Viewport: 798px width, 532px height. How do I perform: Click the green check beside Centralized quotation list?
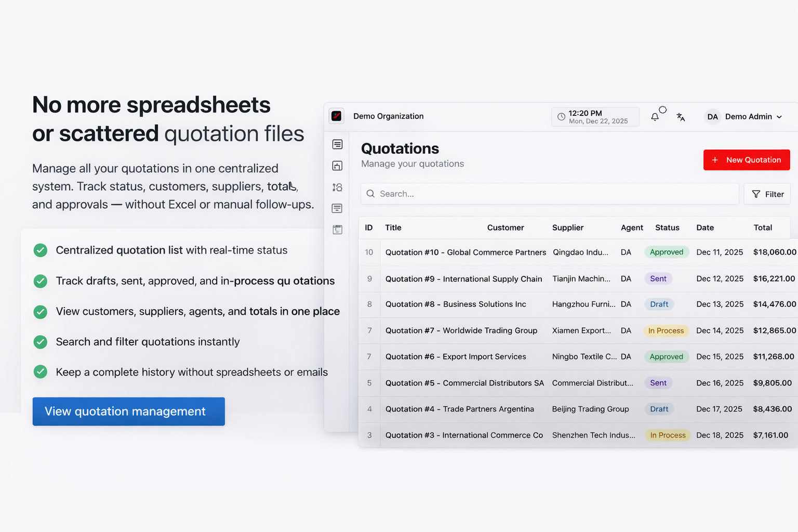pyautogui.click(x=41, y=250)
